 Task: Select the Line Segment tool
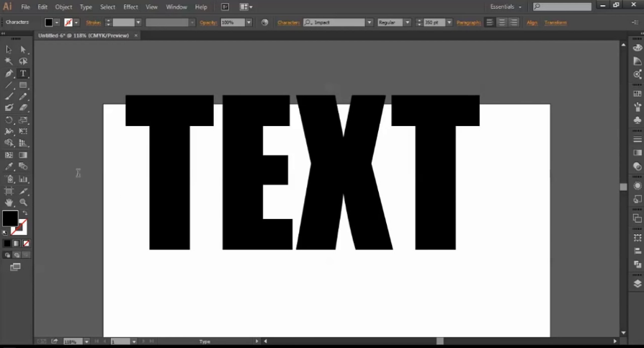pos(9,85)
